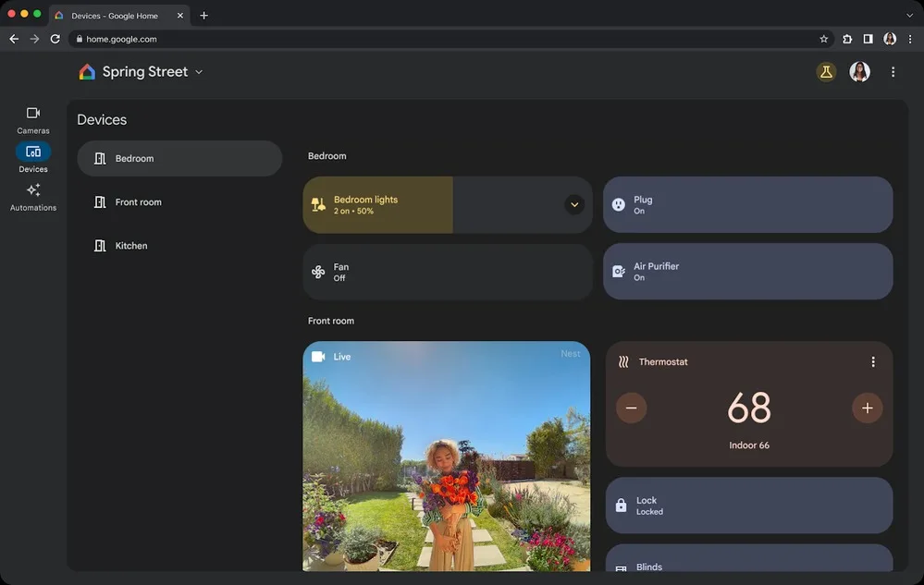
Task: Click the lab flask preview features icon
Action: 826,71
